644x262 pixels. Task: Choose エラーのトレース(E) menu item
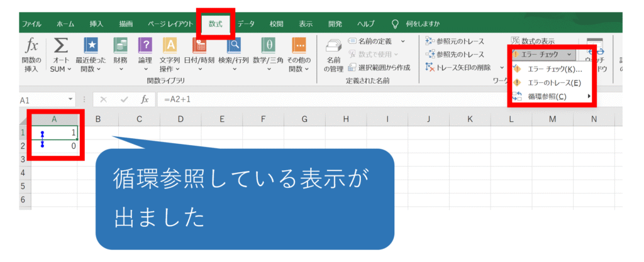pyautogui.click(x=552, y=83)
